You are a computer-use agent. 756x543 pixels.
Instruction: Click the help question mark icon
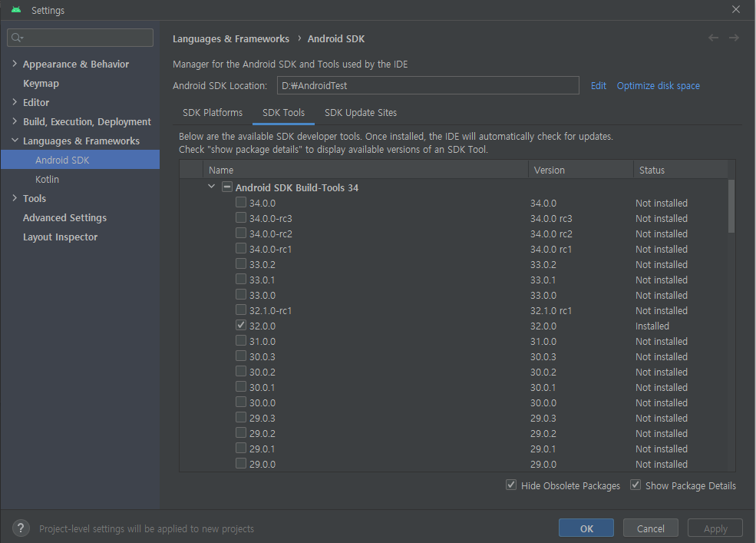pyautogui.click(x=21, y=528)
